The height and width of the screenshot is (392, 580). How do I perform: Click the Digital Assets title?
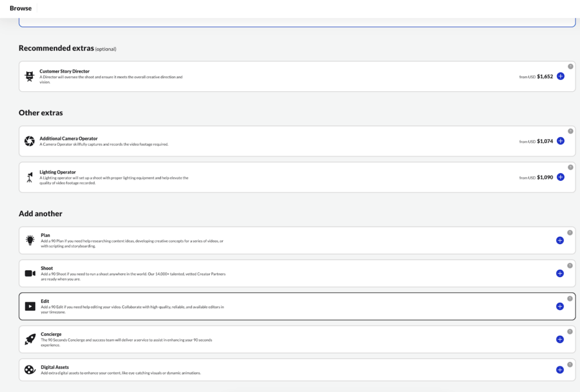[54, 367]
